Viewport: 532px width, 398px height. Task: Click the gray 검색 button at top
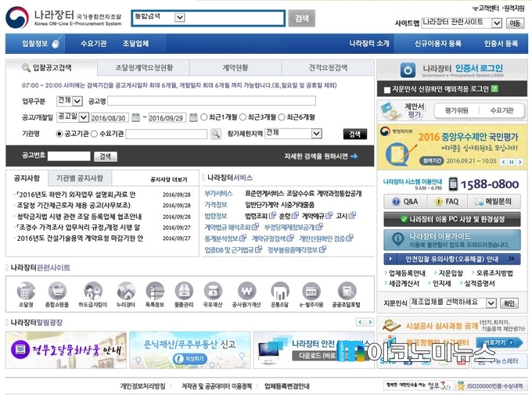302,18
